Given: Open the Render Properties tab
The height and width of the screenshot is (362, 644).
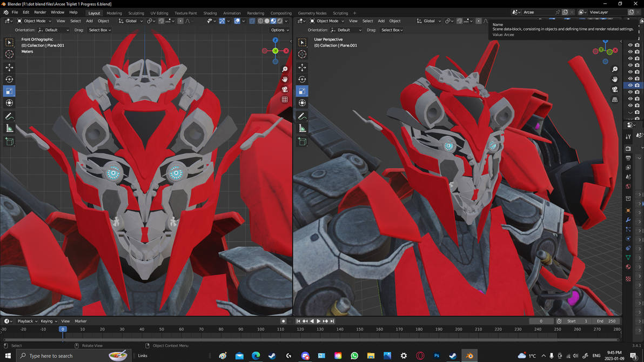Looking at the screenshot, I should point(628,148).
